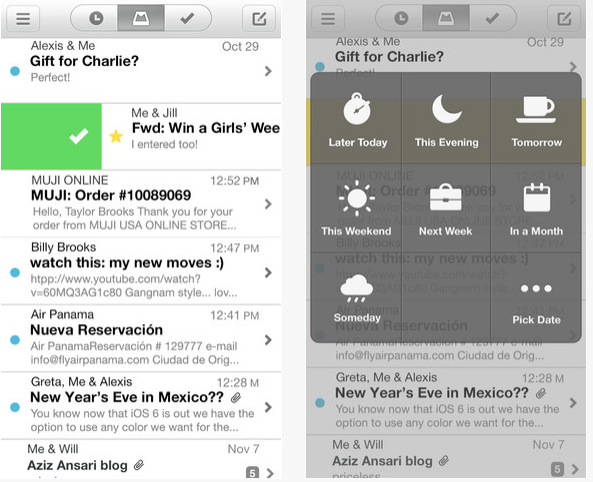Tap paperclip on New Year's Eve, right screen
Image resolution: width=593 pixels, height=482 pixels.
click(541, 393)
